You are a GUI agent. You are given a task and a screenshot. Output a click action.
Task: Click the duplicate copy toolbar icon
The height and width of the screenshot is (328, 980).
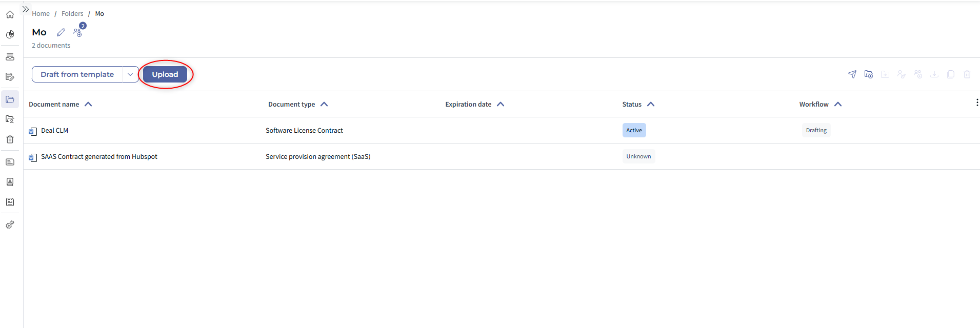click(951, 74)
